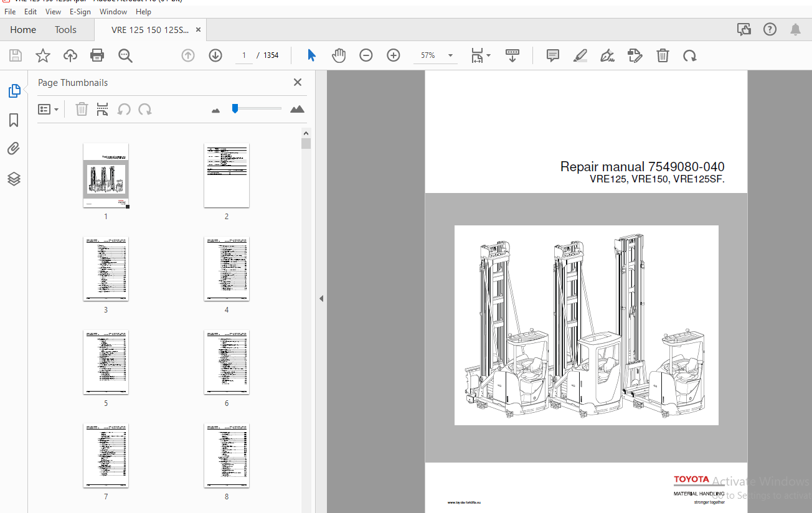Viewport: 812px width, 513px height.
Task: Open the Sign document pen icon
Action: pos(607,55)
